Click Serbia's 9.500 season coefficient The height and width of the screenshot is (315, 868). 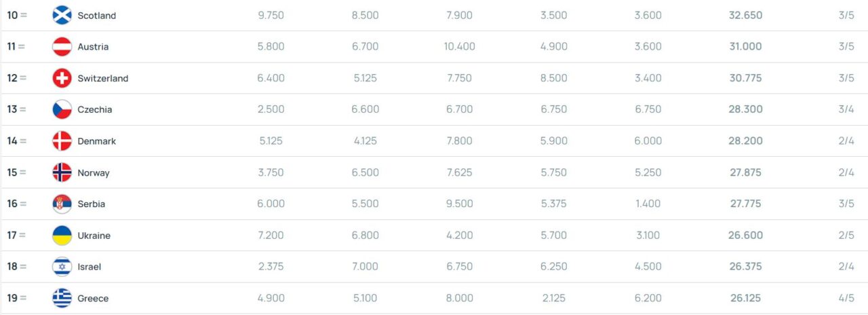[459, 204]
